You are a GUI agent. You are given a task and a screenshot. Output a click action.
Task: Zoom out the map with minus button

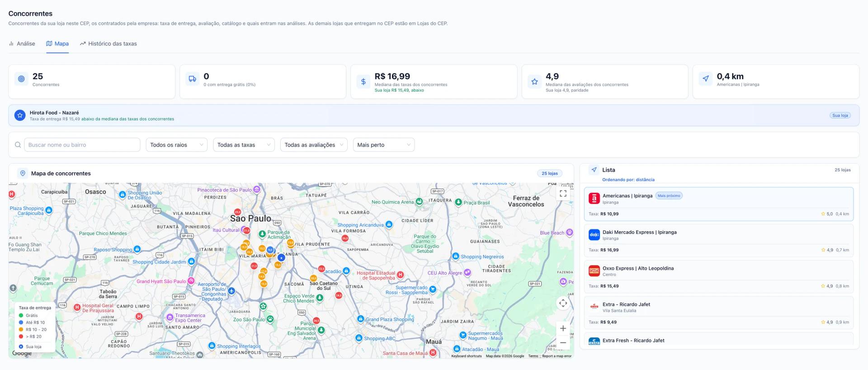[x=563, y=343]
